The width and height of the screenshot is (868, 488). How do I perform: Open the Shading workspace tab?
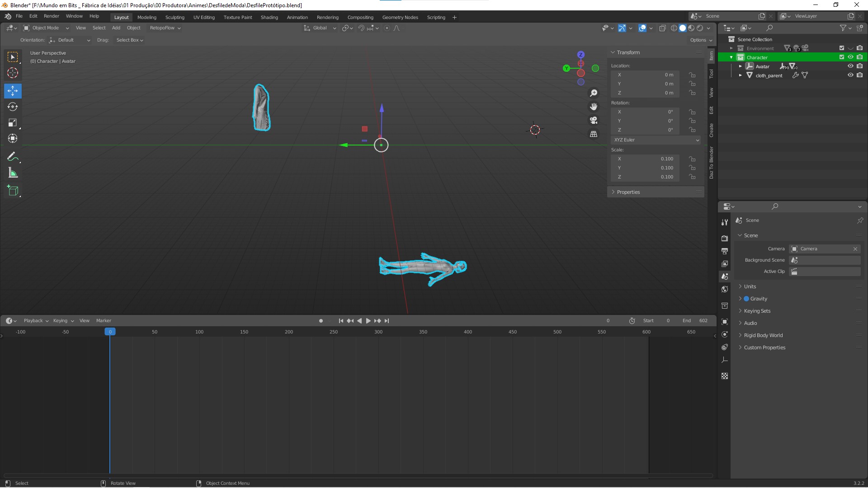click(269, 17)
